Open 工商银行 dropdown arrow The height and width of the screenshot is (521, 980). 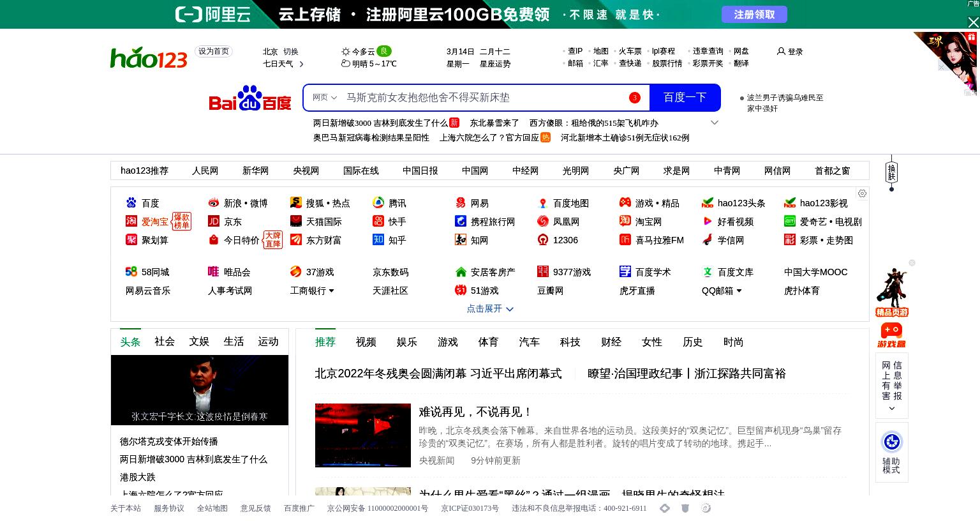(x=331, y=291)
